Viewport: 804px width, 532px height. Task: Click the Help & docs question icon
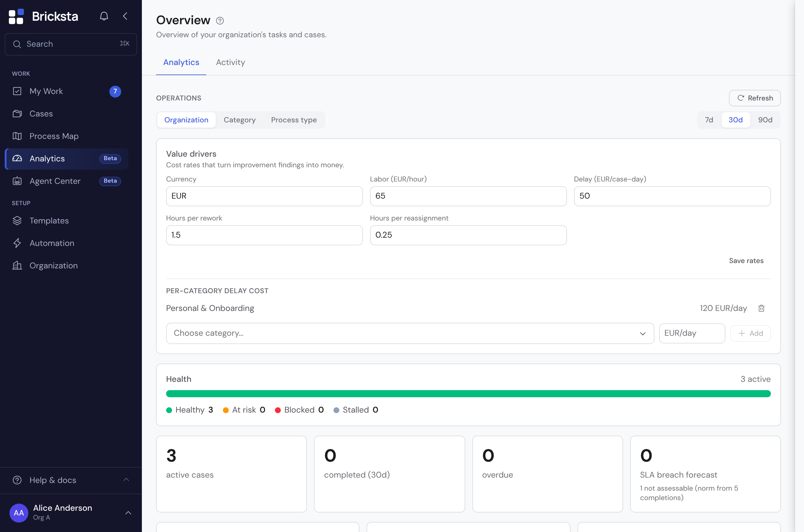17,480
